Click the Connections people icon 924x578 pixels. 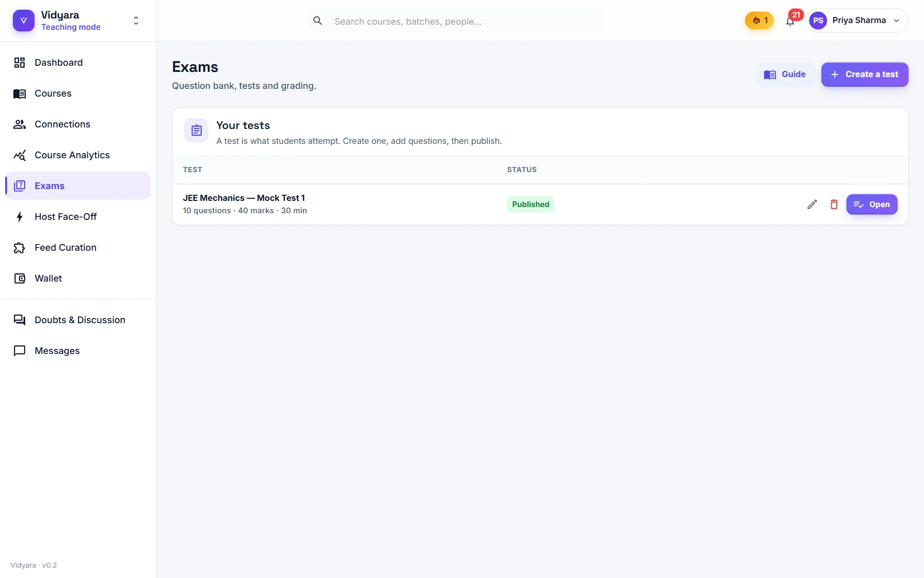point(20,124)
